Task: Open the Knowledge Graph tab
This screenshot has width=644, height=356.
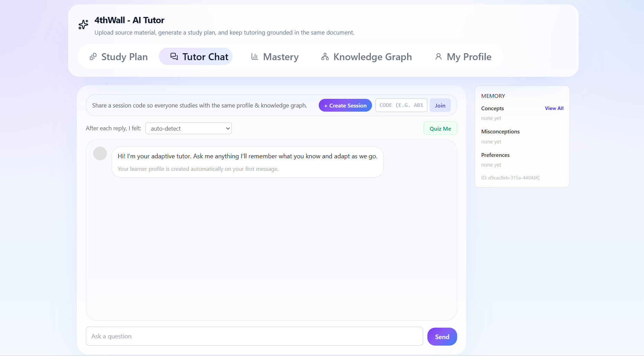Action: click(x=366, y=56)
